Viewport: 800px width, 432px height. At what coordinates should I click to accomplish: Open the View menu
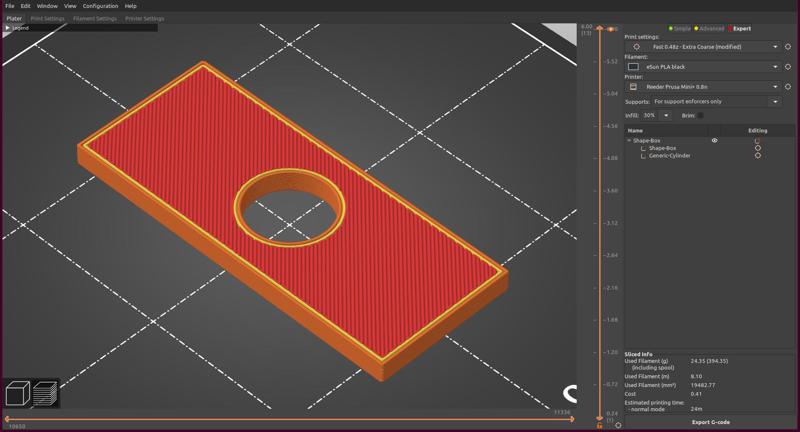pos(70,6)
